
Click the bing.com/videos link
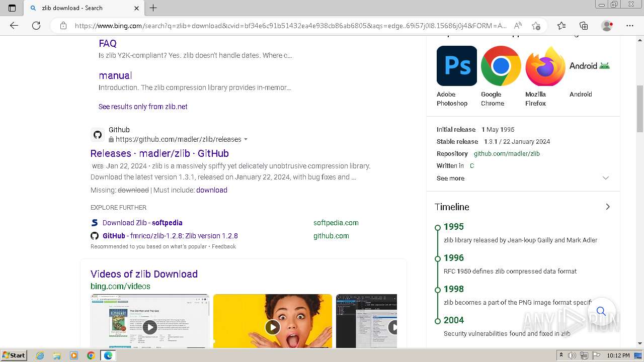pyautogui.click(x=120, y=286)
